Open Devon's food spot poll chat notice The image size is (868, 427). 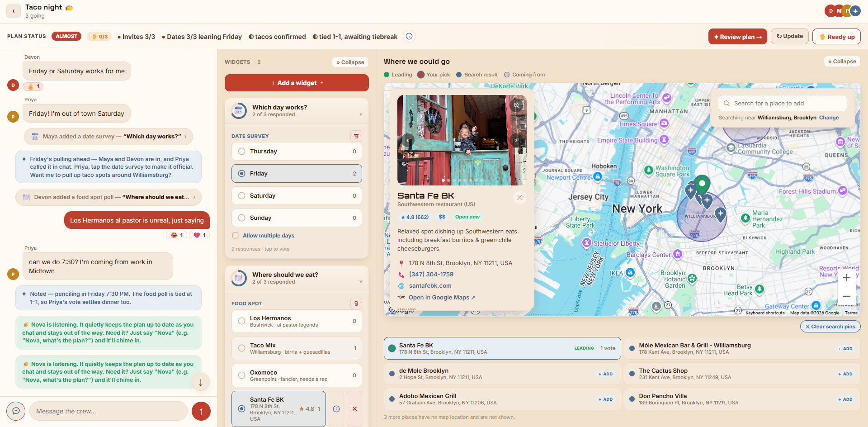point(108,197)
